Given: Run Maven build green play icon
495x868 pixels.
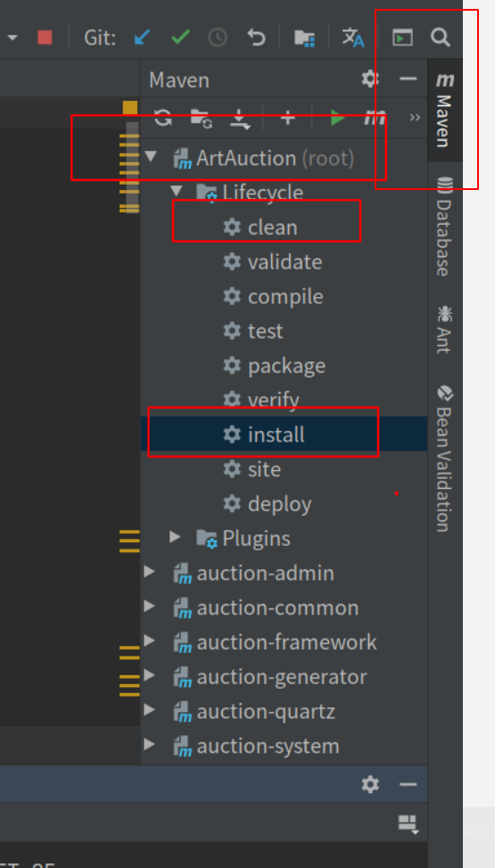Looking at the screenshot, I should coord(336,118).
